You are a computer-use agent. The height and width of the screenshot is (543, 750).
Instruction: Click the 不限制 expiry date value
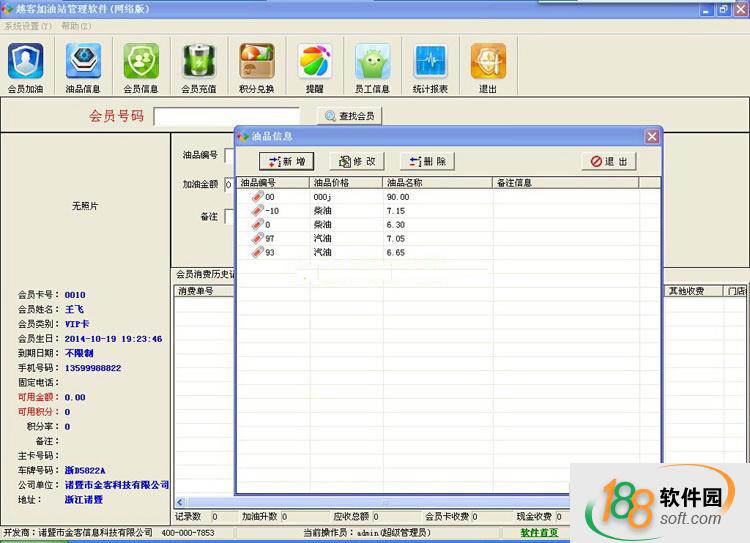click(x=79, y=353)
